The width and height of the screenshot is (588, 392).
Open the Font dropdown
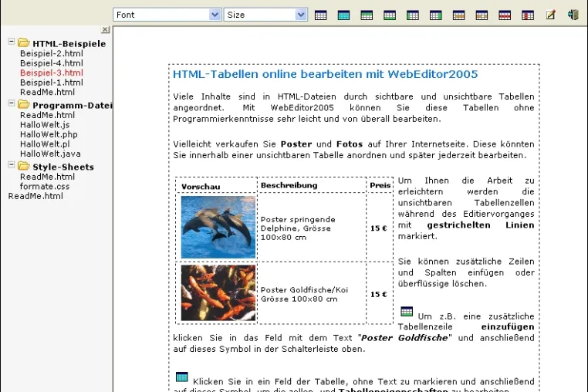215,15
